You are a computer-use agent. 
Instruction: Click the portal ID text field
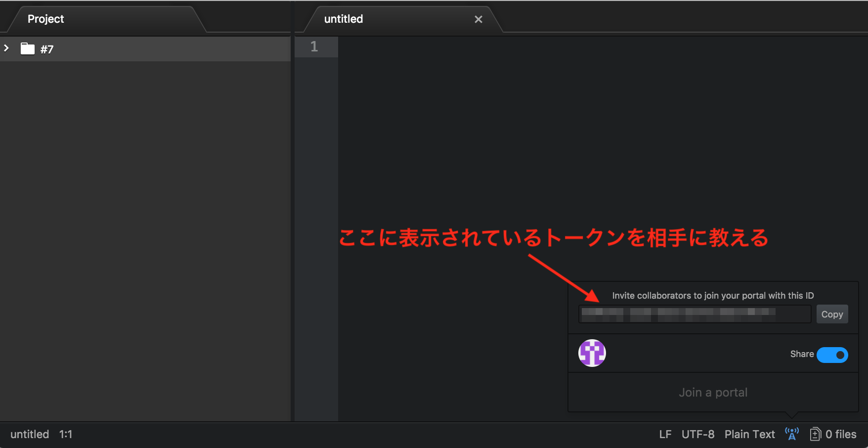694,314
